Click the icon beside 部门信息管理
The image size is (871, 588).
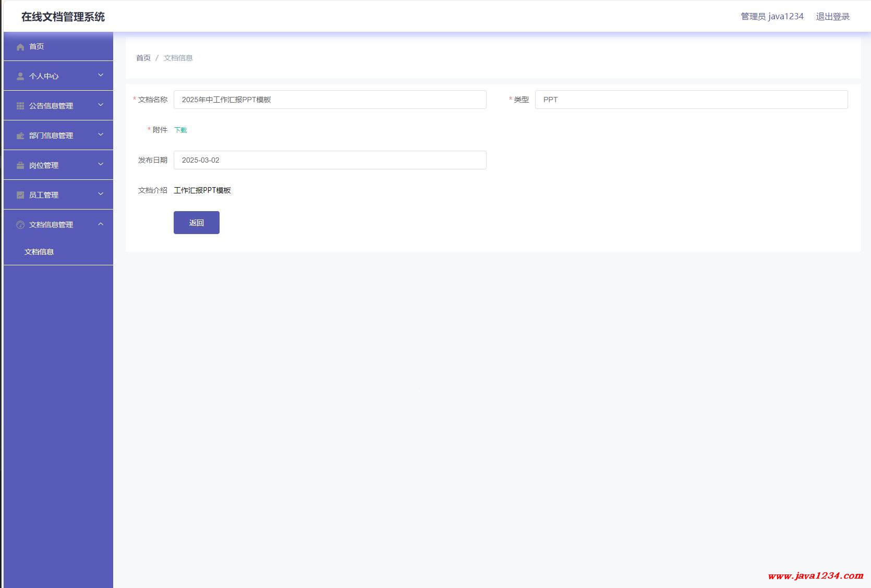coord(20,136)
